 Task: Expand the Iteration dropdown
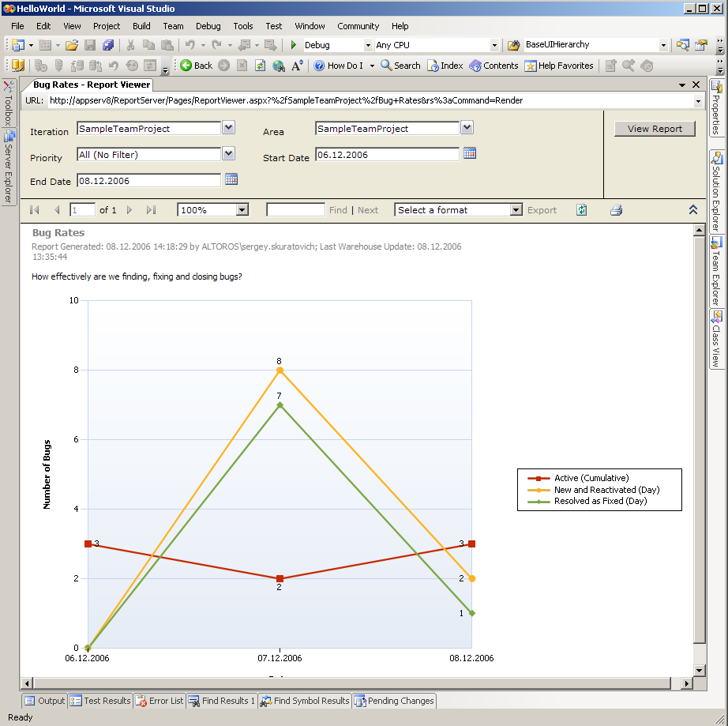(x=228, y=127)
